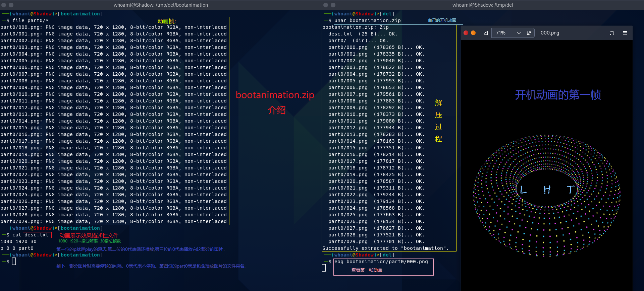Click the shrink-to-fit icon left of zoom box
Viewport: 644px width, 291px height.
[x=485, y=33]
